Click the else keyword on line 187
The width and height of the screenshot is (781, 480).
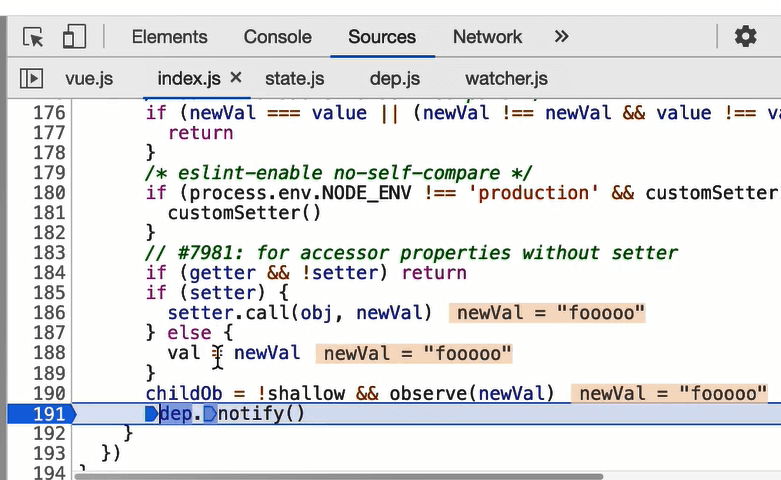pos(189,333)
